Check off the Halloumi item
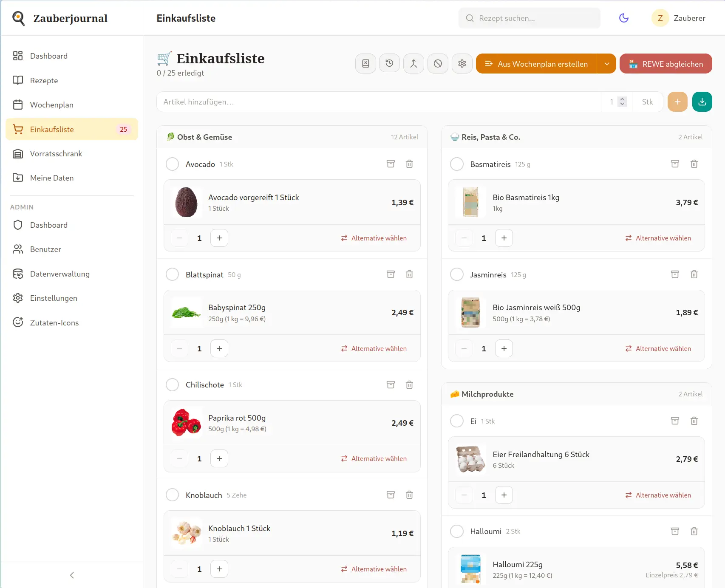725x588 pixels. tap(457, 531)
